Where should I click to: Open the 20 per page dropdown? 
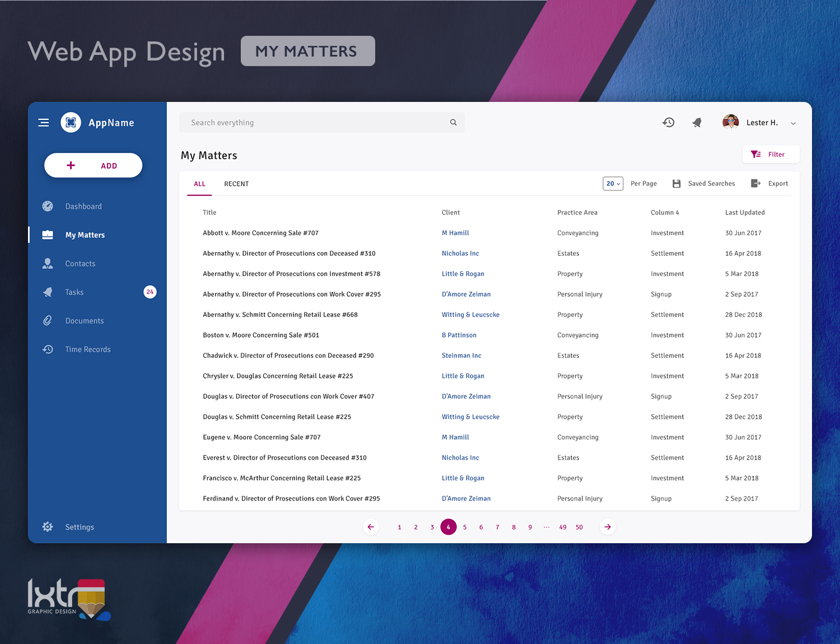[x=613, y=184]
